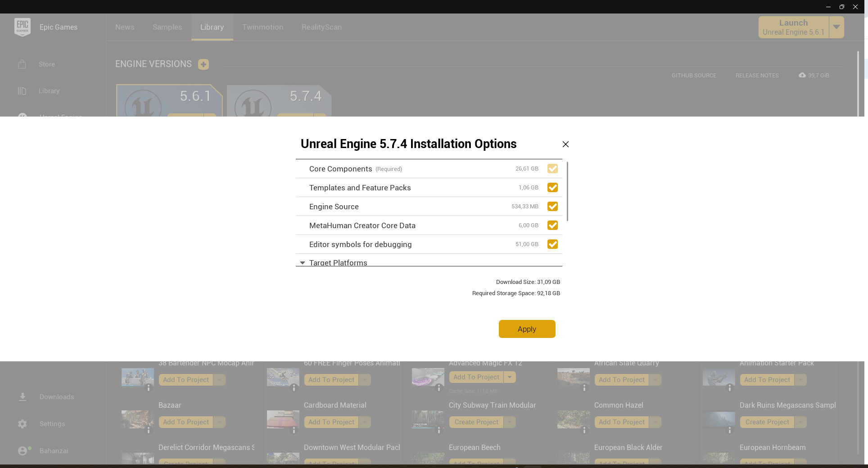Click the installation options list scrollbar
This screenshot has width=868, height=468.
[567, 191]
